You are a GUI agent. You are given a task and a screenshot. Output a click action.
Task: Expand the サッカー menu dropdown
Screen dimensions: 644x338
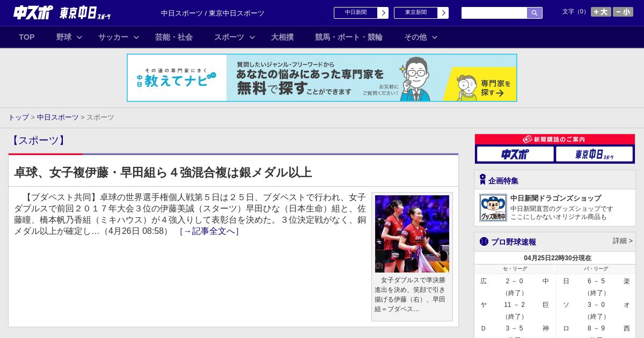(x=119, y=37)
